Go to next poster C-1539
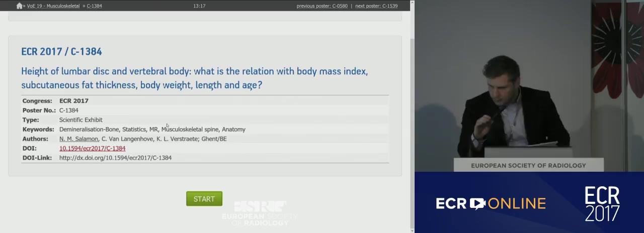 pyautogui.click(x=376, y=6)
